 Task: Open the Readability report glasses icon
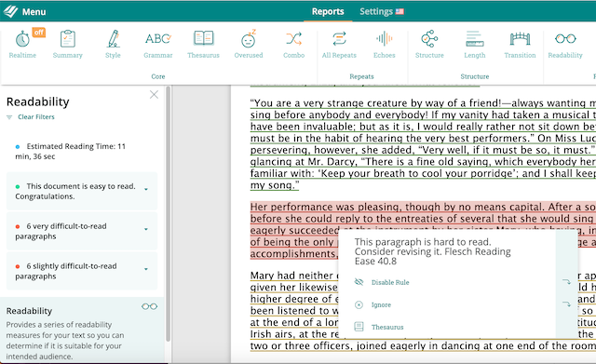(565, 39)
